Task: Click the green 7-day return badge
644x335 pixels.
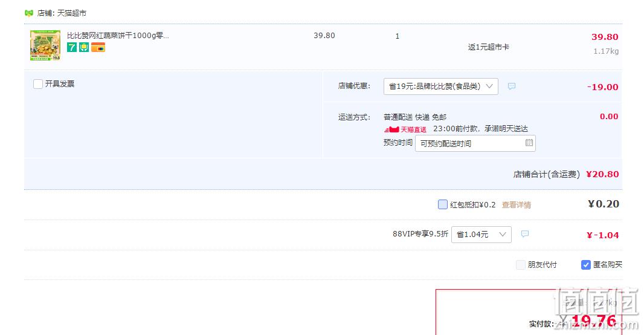Action: 72,47
